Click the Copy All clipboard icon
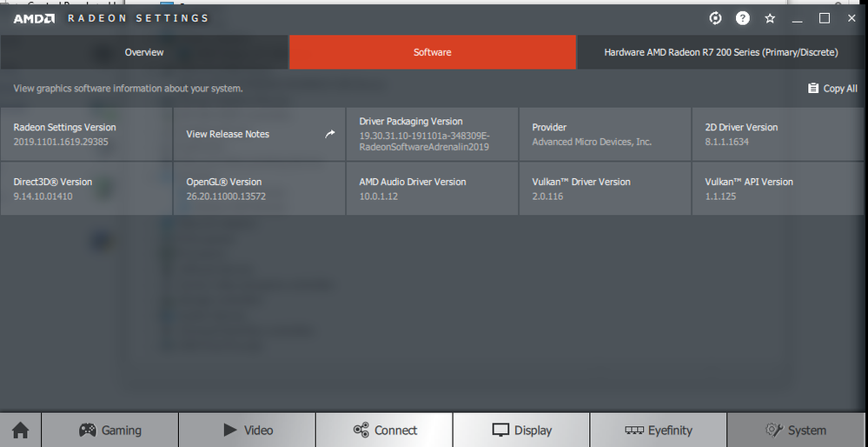868x447 pixels. 812,88
